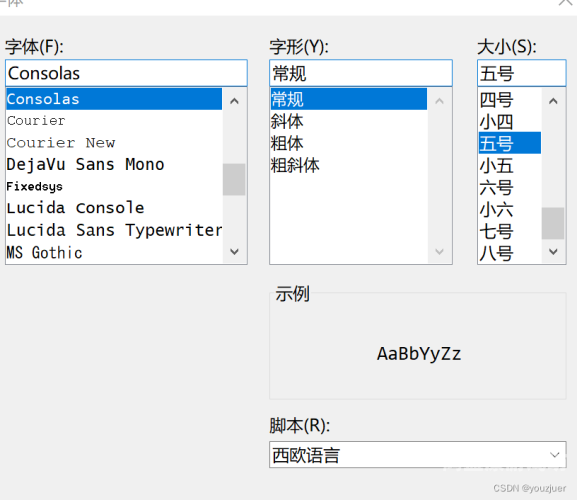Select size 六号

(x=510, y=187)
